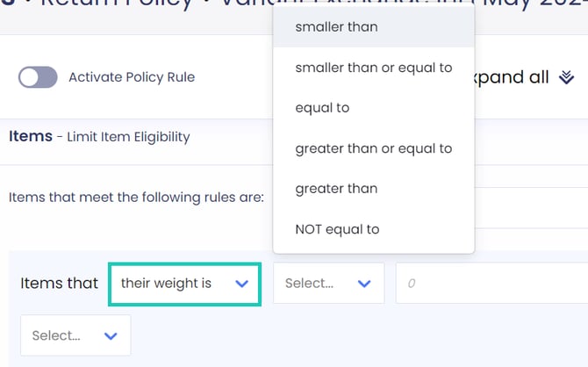Open the lower-left Select dropdown
The width and height of the screenshot is (588, 367).
pos(75,335)
